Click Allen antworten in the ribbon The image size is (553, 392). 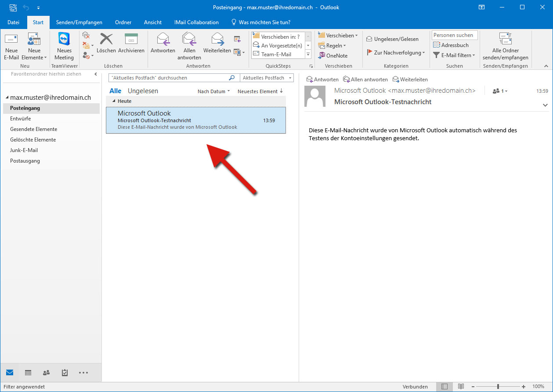pyautogui.click(x=189, y=40)
